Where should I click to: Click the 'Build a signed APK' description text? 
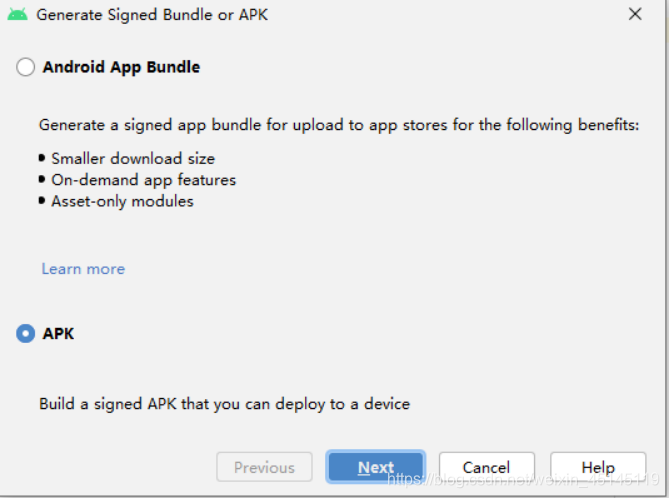[224, 404]
